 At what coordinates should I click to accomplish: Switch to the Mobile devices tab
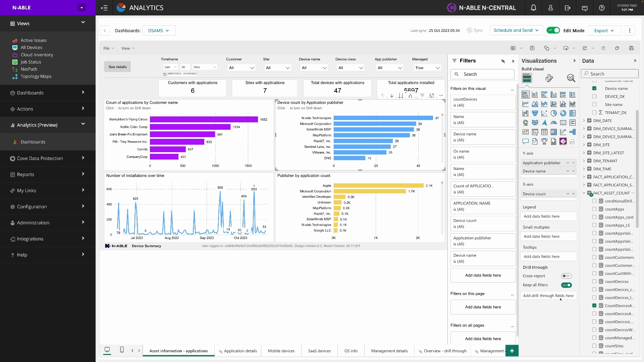click(281, 351)
